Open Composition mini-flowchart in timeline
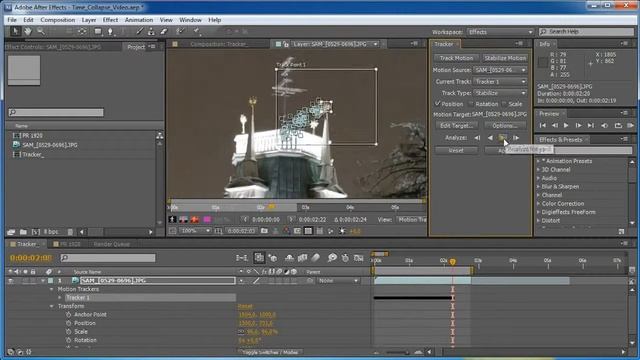Screen dimensions: 640x360 [242, 258]
